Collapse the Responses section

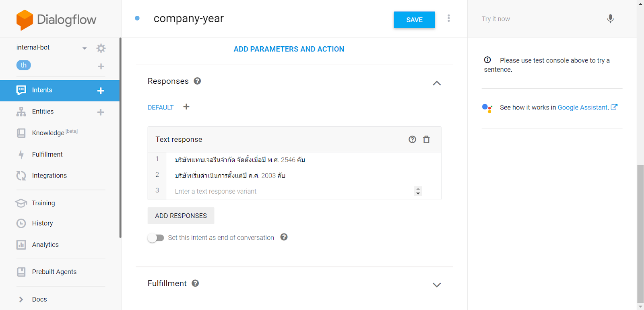click(x=437, y=83)
